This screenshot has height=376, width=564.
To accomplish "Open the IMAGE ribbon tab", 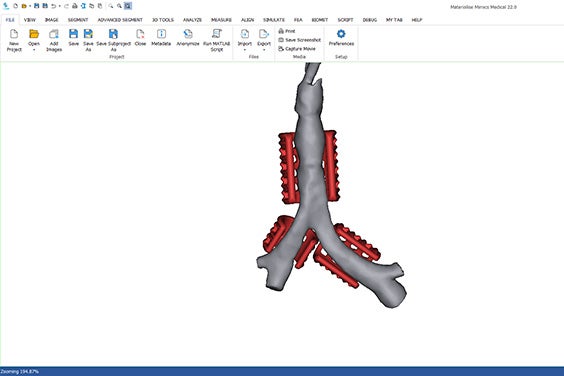I will (51, 20).
